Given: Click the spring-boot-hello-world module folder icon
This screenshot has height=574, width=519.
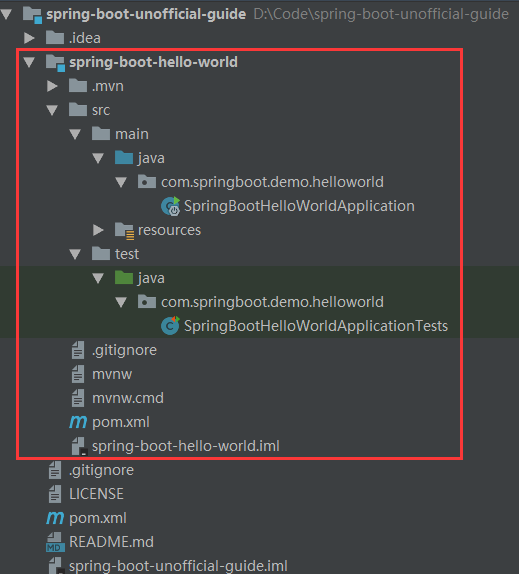Looking at the screenshot, I should point(55,63).
